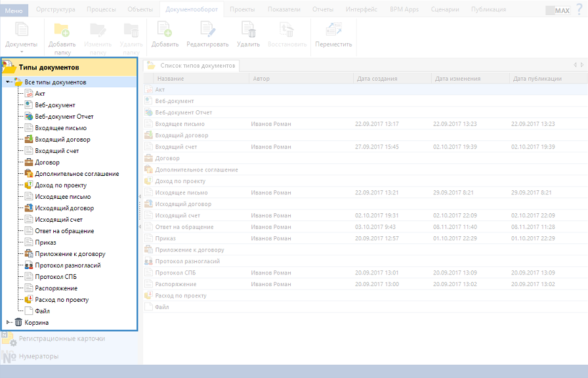Sort list by Дата создания column
The height and width of the screenshot is (378, 588).
click(377, 79)
